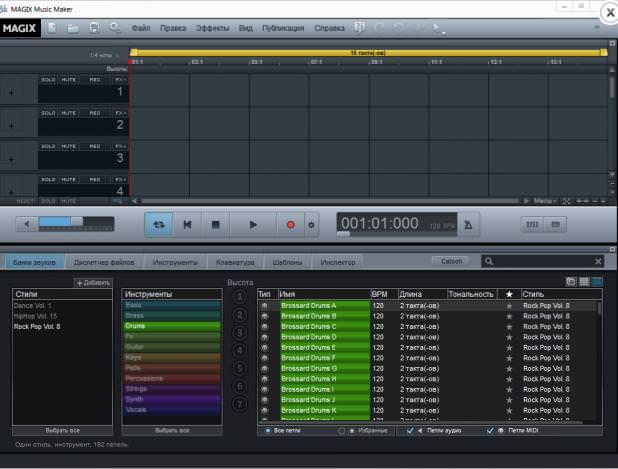Open the Эффекты menu
The height and width of the screenshot is (469, 618).
tap(212, 28)
